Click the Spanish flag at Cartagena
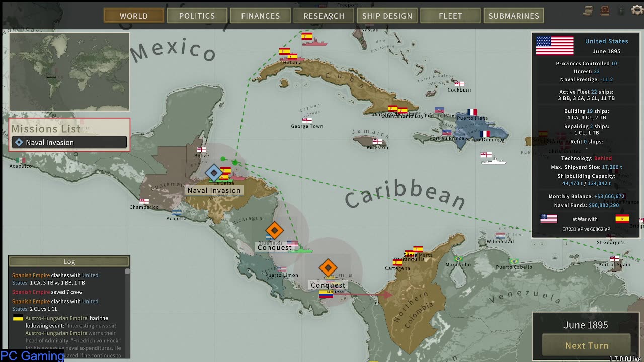Image resolution: width=644 pixels, height=362 pixels. [x=397, y=262]
